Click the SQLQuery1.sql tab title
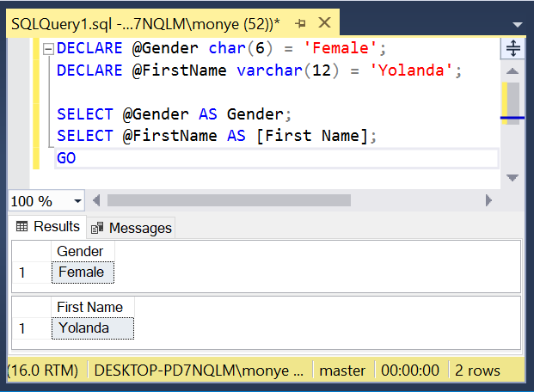The width and height of the screenshot is (534, 392). coord(145,24)
